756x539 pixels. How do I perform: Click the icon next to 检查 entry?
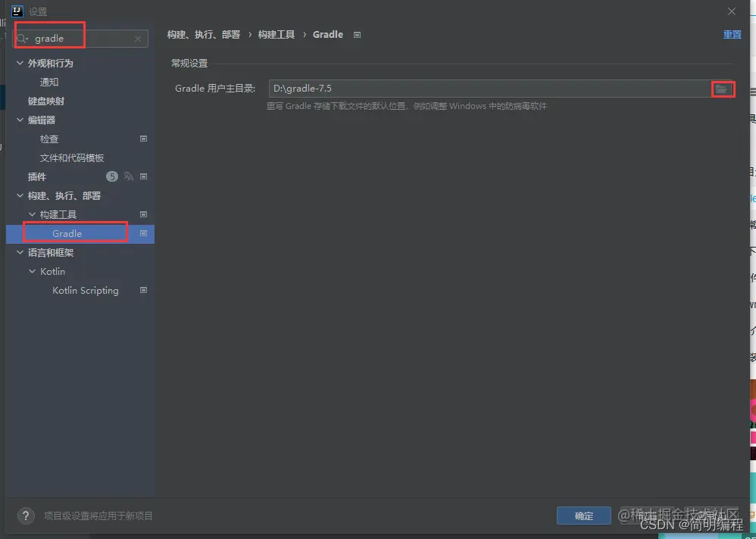click(142, 139)
